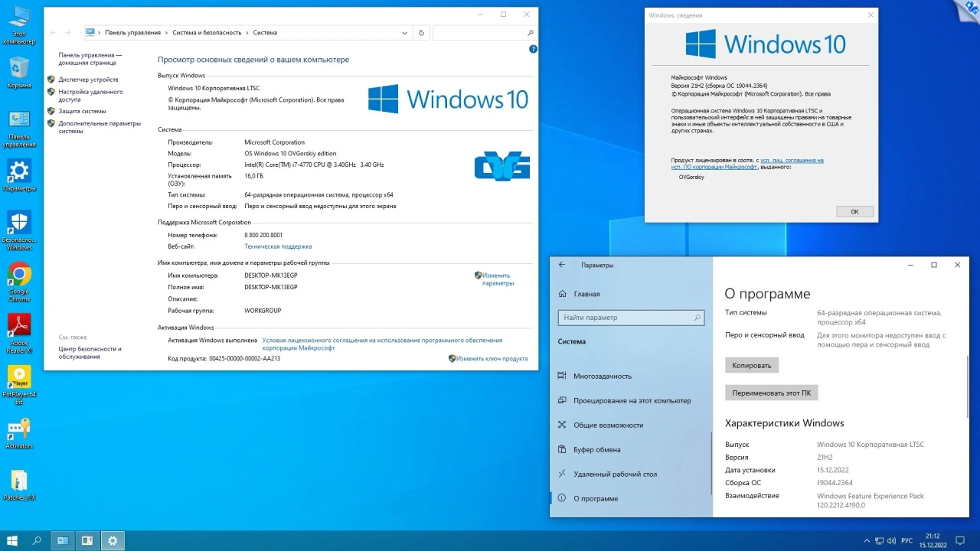Click the refresh button beside the address bar
980x551 pixels.
(421, 33)
